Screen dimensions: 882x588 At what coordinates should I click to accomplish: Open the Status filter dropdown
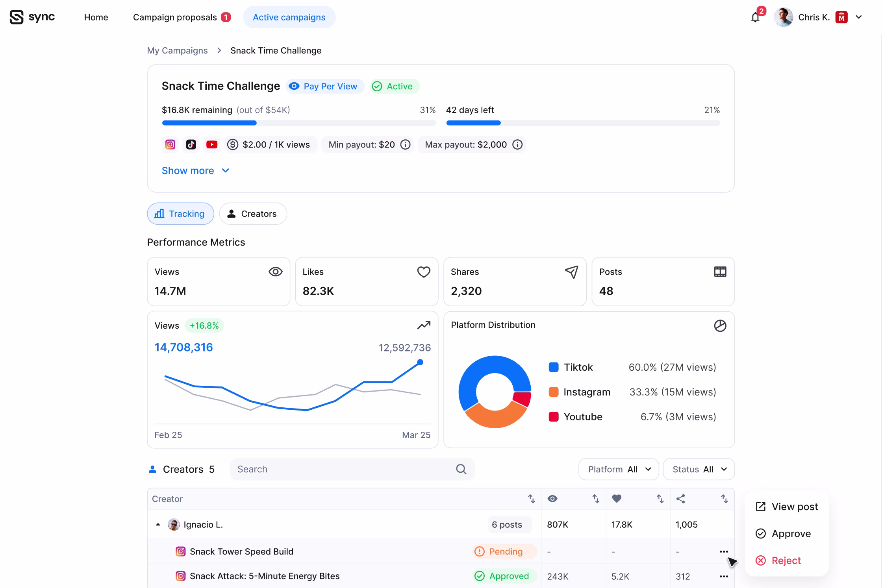coord(699,469)
